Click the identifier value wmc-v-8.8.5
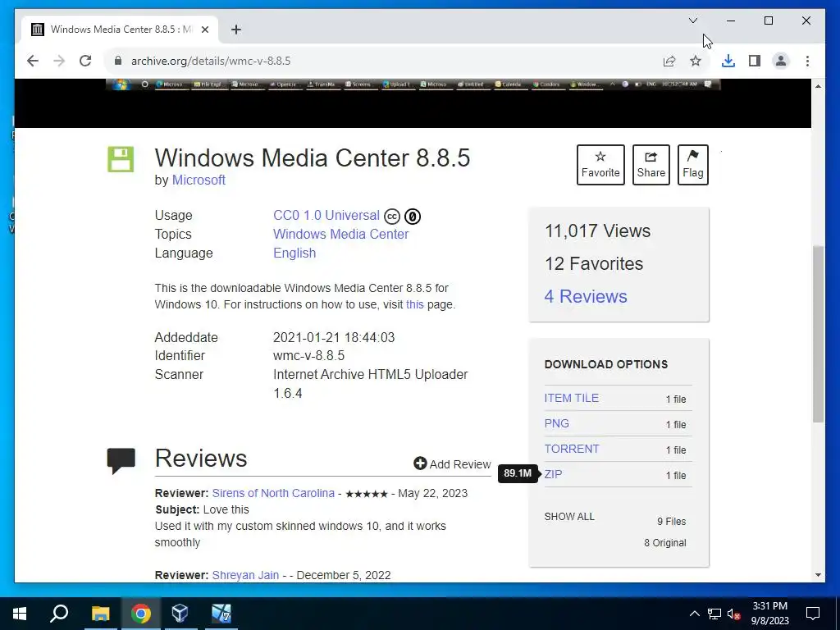The width and height of the screenshot is (840, 630). coord(309,356)
